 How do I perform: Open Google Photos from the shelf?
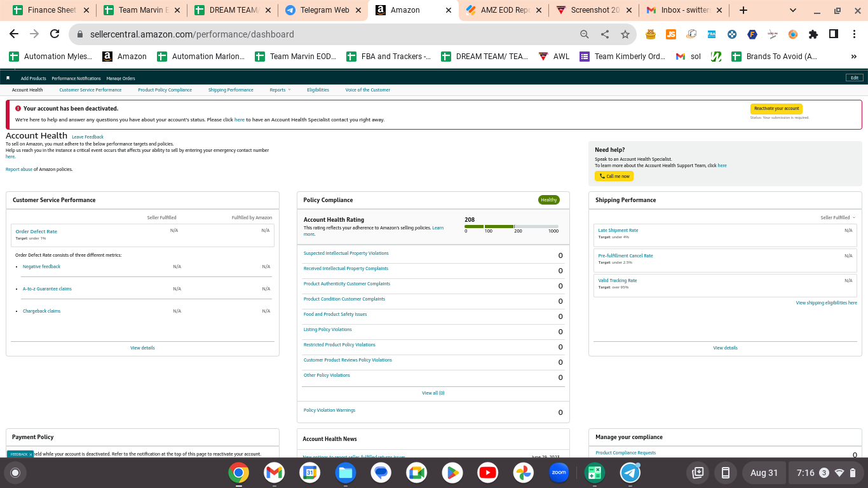coord(524,473)
